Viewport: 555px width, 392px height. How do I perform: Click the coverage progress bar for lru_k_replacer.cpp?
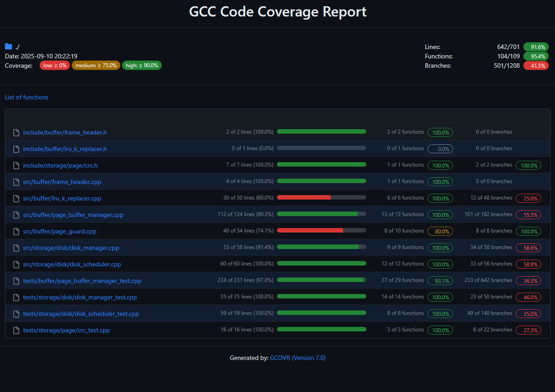[321, 197]
